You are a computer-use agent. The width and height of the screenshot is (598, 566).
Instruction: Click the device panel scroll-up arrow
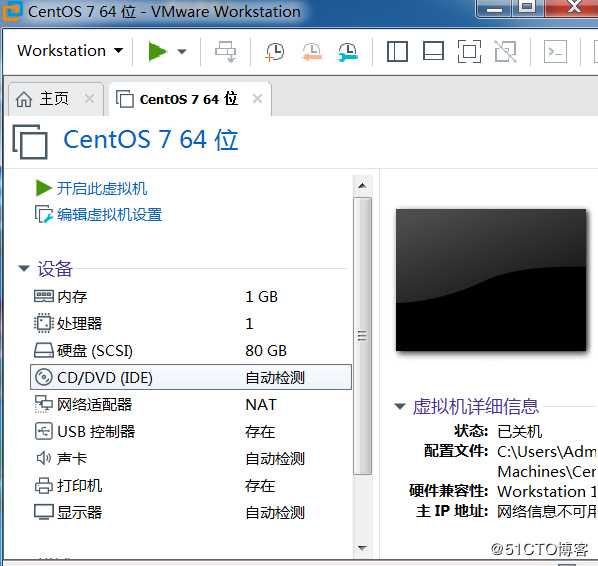tap(362, 186)
